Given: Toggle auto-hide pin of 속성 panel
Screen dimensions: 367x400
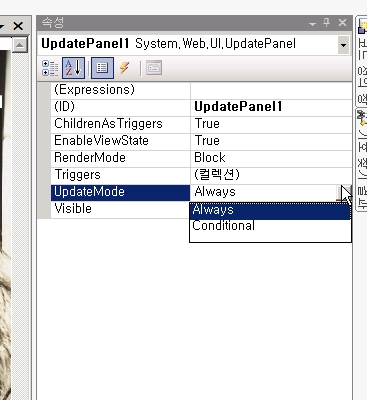Looking at the screenshot, I should [327, 23].
